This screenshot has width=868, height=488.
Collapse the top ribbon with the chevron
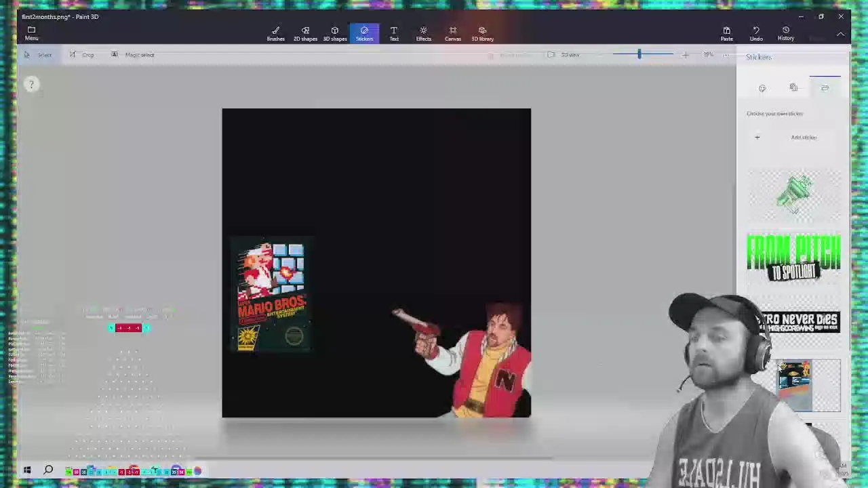click(x=841, y=34)
